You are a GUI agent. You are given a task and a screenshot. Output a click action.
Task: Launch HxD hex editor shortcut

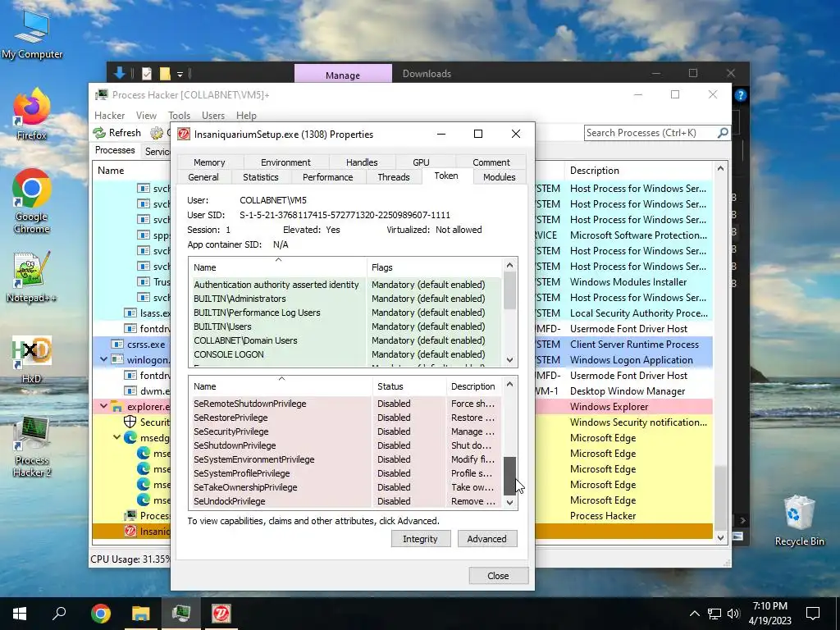(32, 359)
